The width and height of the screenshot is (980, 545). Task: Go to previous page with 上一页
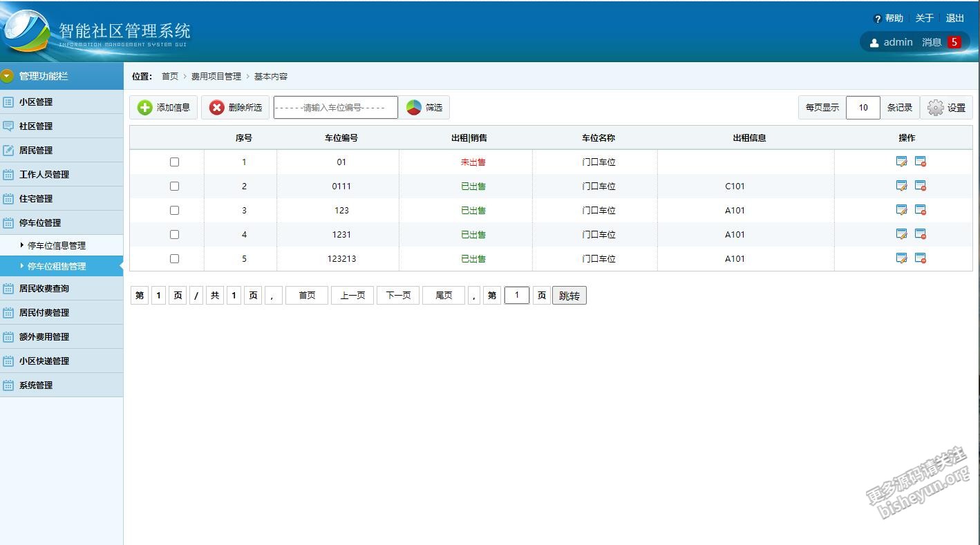pos(352,296)
